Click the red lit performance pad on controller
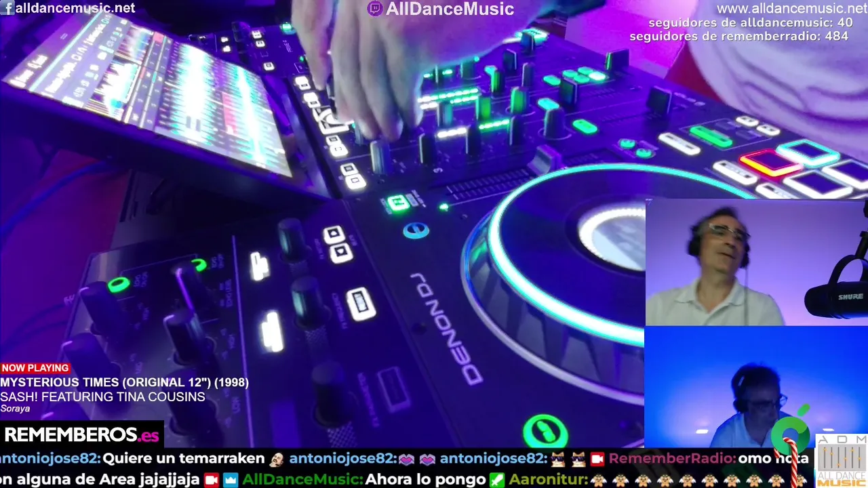 (x=770, y=163)
